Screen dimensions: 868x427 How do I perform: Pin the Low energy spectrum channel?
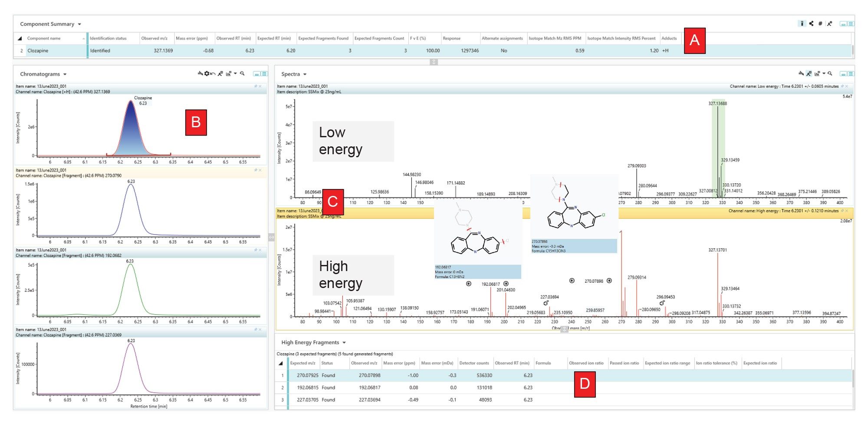click(x=842, y=86)
